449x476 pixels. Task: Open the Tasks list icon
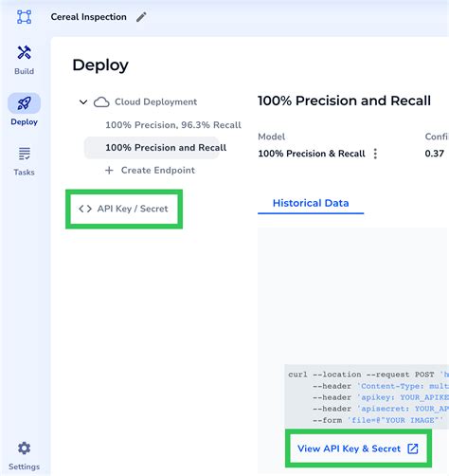pyautogui.click(x=24, y=154)
